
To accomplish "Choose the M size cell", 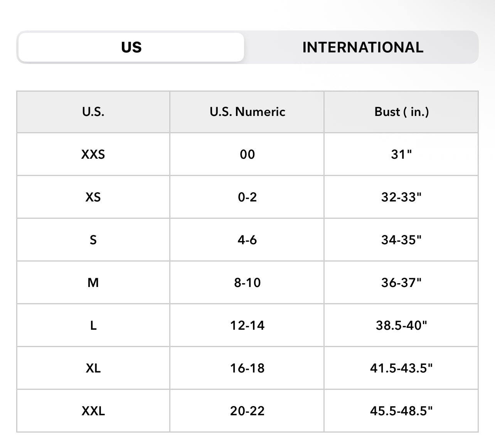I will pyautogui.click(x=93, y=283).
